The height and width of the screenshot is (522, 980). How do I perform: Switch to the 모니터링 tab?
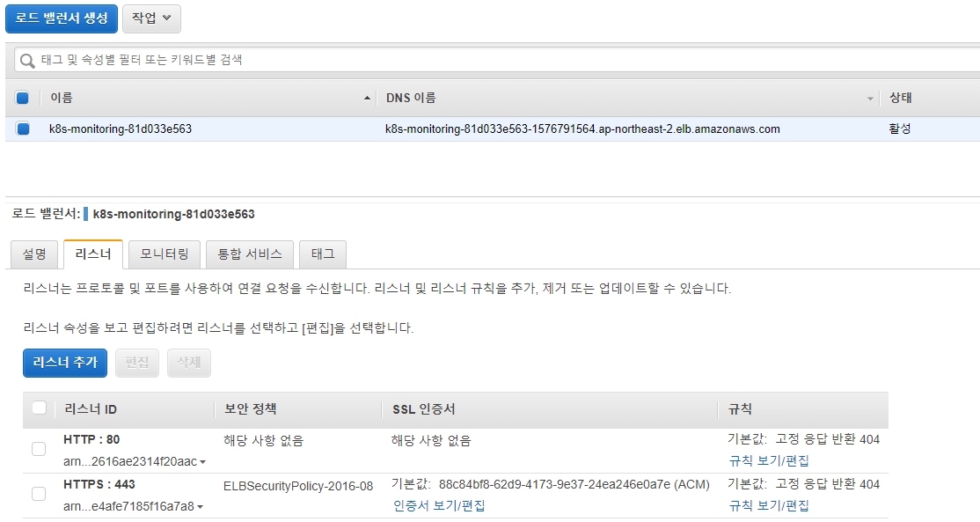tap(165, 254)
